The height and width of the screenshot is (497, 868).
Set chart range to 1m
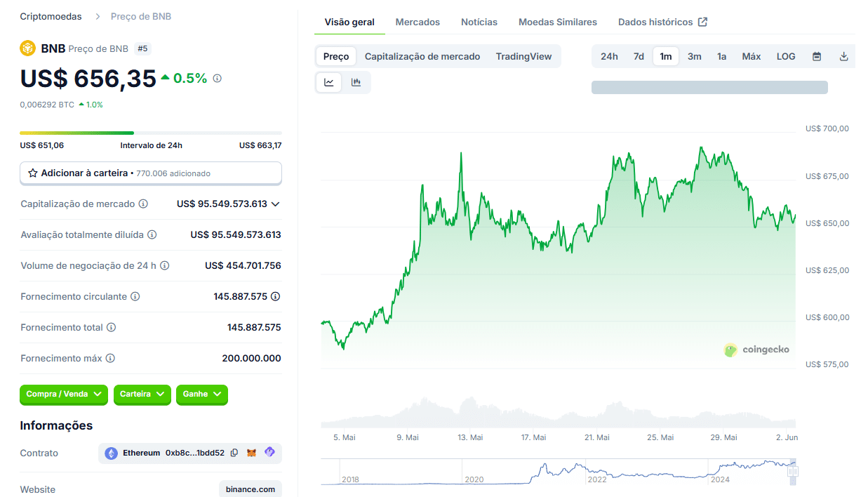pyautogui.click(x=666, y=56)
